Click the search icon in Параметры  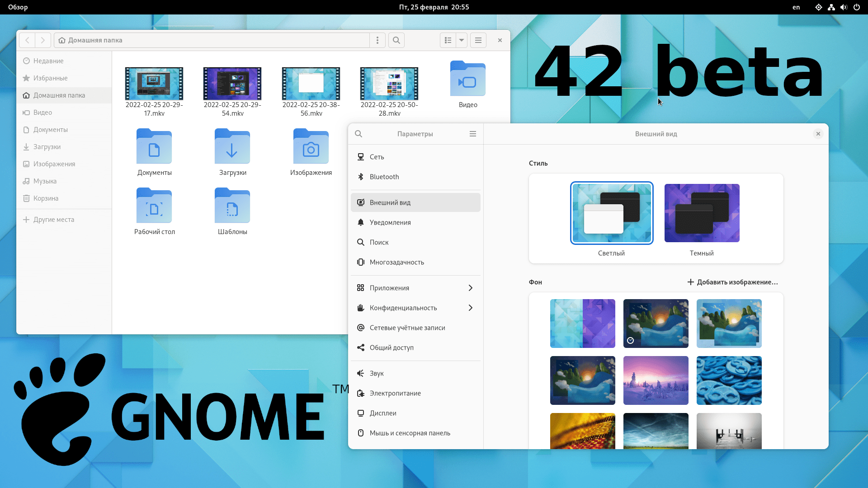tap(359, 134)
